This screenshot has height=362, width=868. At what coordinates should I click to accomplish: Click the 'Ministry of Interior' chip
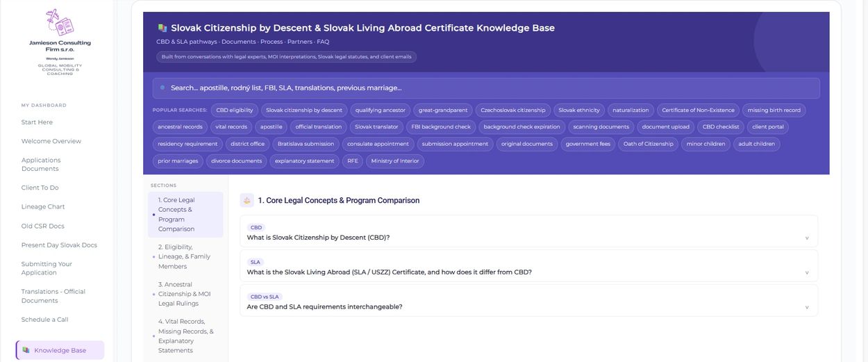click(395, 161)
